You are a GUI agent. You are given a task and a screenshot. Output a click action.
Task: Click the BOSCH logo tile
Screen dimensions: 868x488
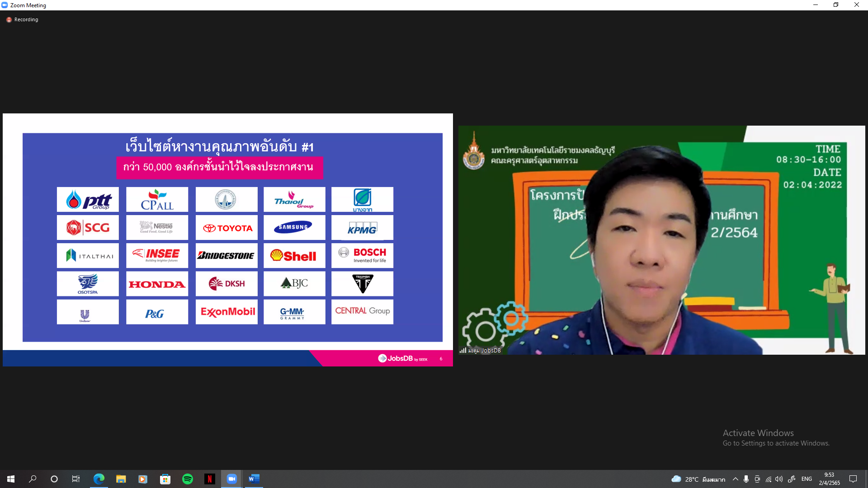click(362, 256)
